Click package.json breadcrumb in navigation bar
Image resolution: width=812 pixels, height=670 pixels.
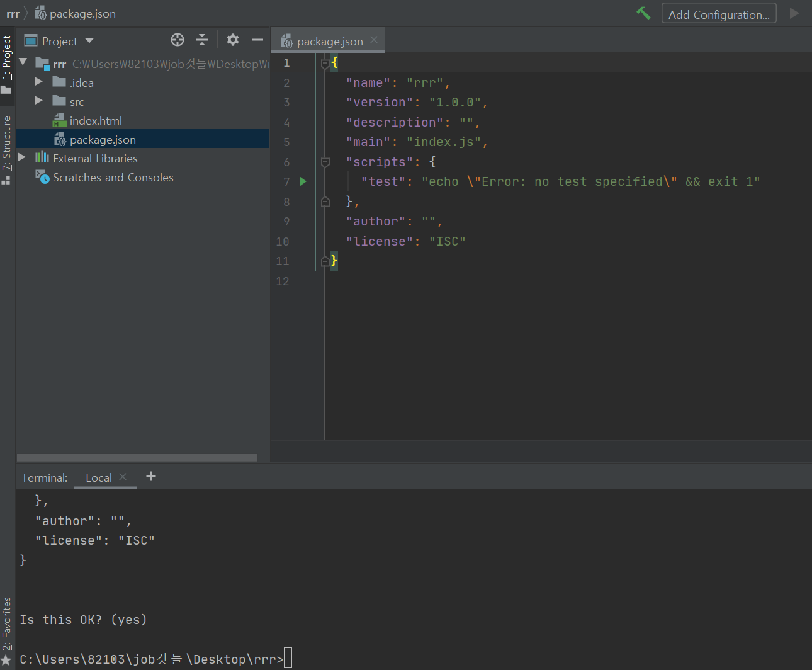pos(76,13)
